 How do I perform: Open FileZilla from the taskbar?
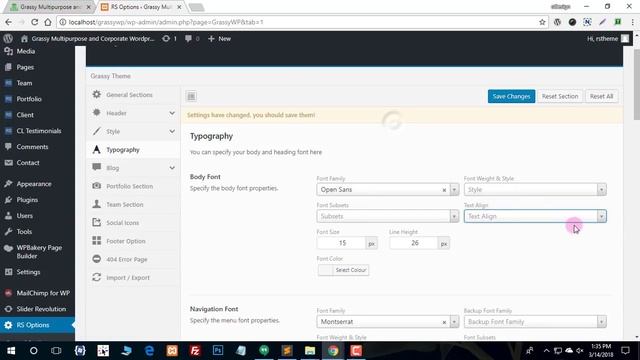(x=195, y=351)
